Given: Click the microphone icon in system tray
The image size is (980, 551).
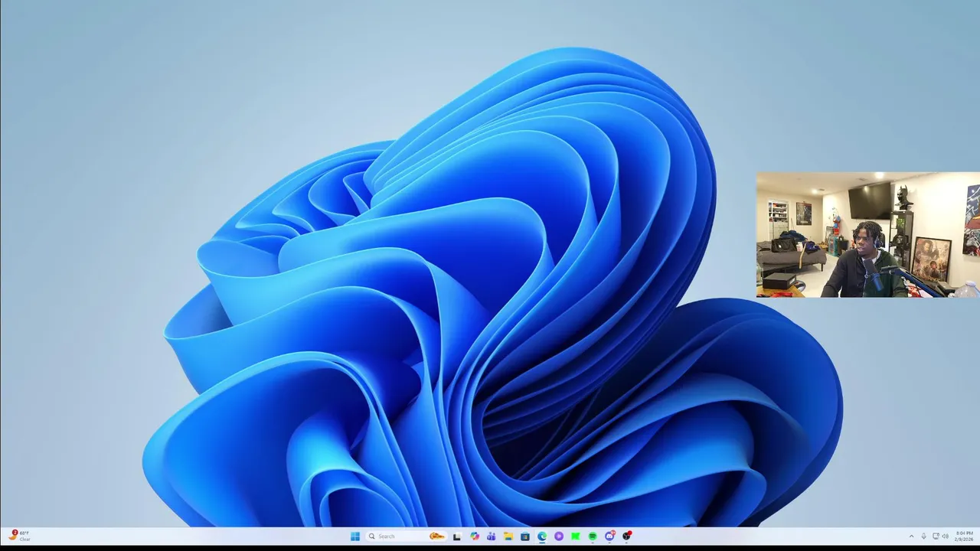Looking at the screenshot, I should click(924, 536).
